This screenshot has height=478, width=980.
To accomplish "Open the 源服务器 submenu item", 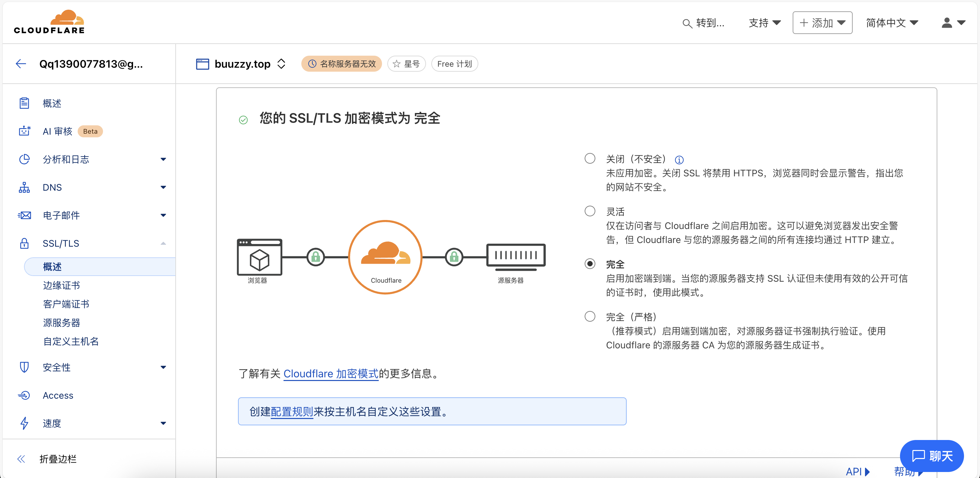I will pos(61,322).
